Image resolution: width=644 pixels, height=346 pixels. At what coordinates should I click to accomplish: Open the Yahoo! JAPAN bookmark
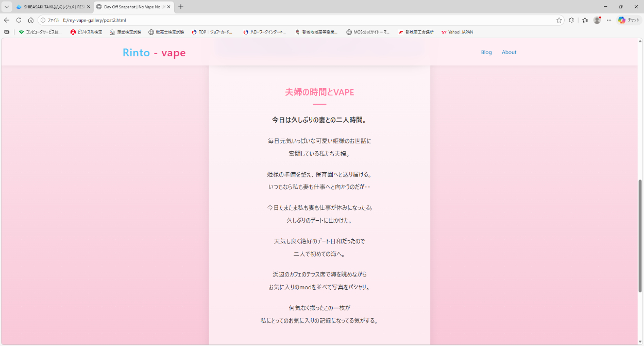[x=457, y=32]
